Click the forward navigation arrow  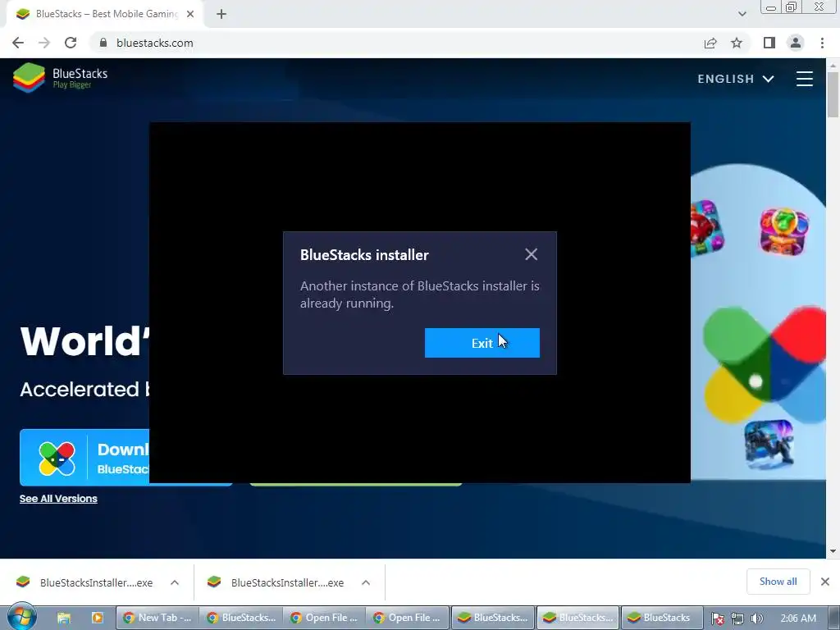pyautogui.click(x=44, y=43)
